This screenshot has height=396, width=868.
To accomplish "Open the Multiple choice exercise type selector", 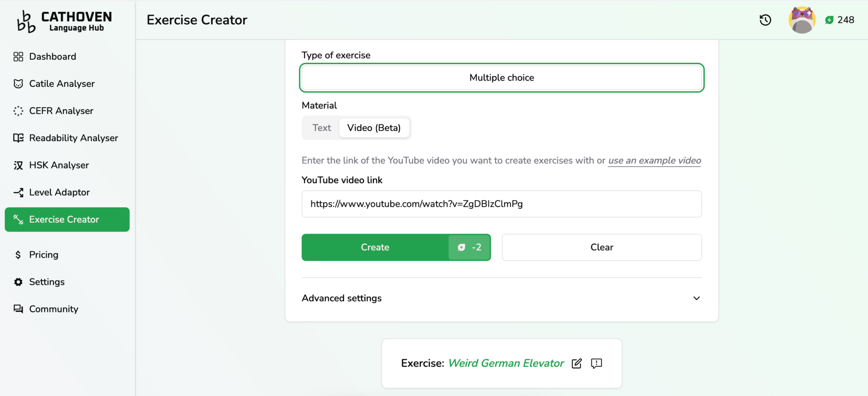I will click(501, 78).
